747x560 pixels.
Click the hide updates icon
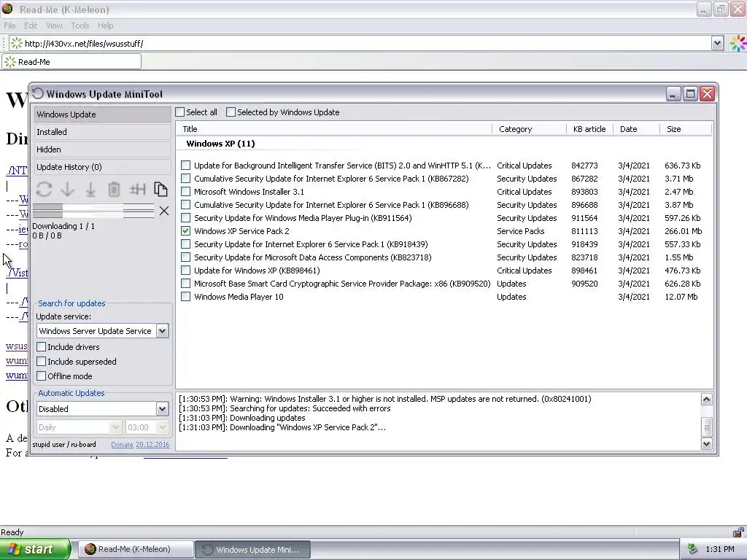[137, 190]
